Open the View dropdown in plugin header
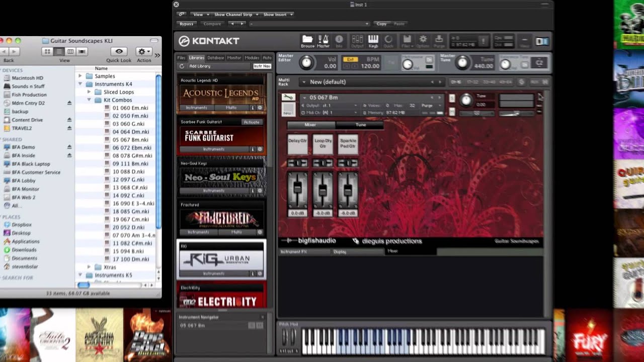 [x=200, y=15]
